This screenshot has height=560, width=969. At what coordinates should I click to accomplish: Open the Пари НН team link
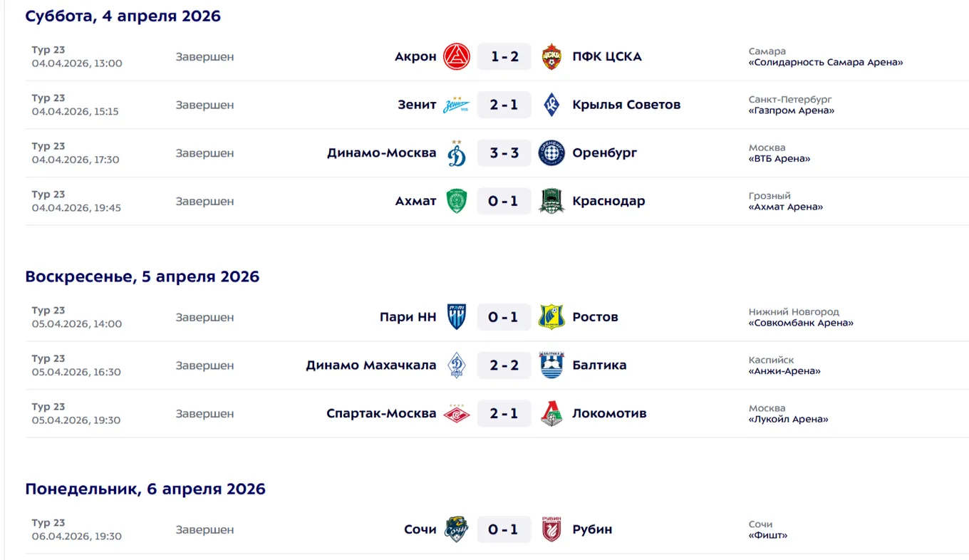pyautogui.click(x=408, y=317)
